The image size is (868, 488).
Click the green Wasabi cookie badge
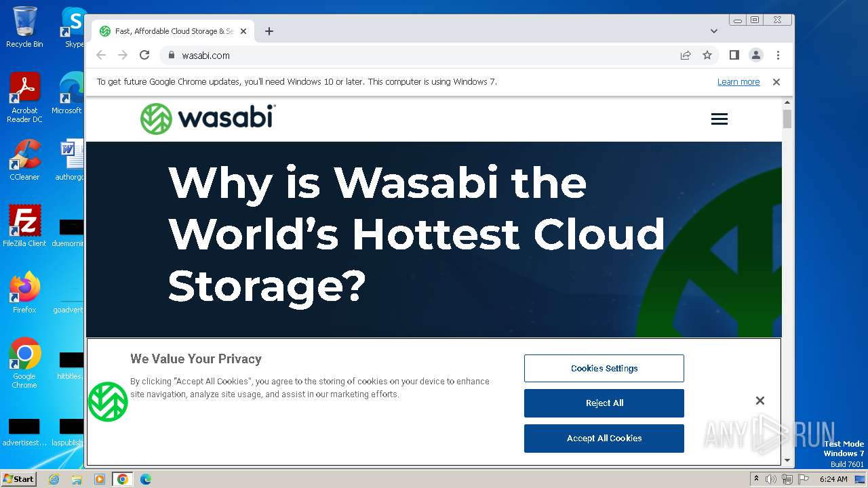click(108, 401)
